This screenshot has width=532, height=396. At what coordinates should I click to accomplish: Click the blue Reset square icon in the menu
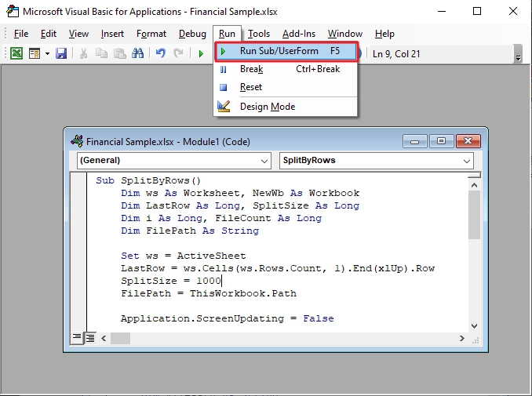pyautogui.click(x=224, y=88)
